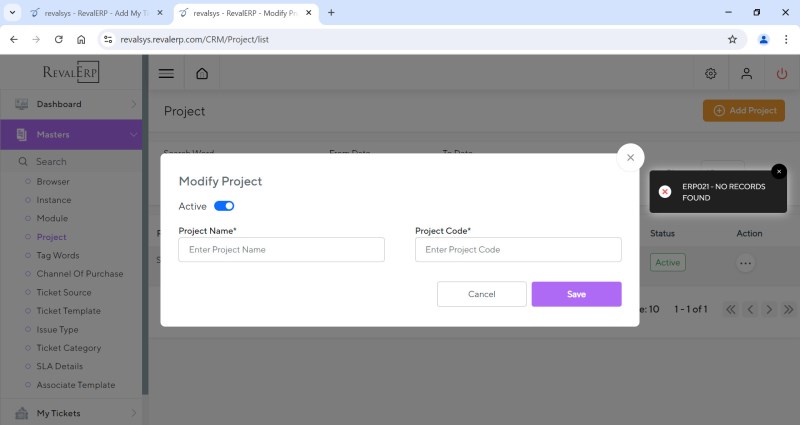Go to the last page arrow
800x425 pixels.
(x=789, y=309)
